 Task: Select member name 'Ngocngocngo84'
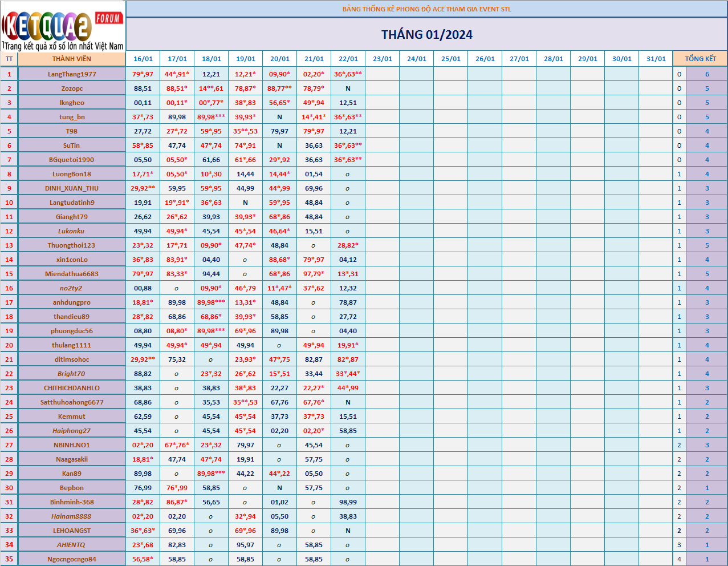tap(72, 559)
